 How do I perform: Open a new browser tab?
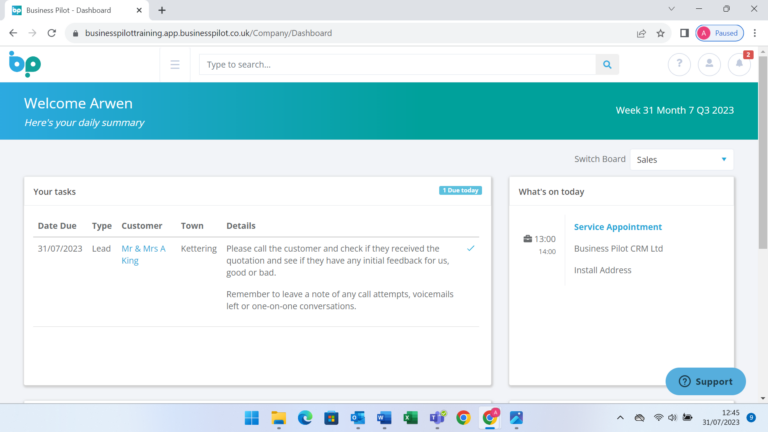pyautogui.click(x=162, y=10)
